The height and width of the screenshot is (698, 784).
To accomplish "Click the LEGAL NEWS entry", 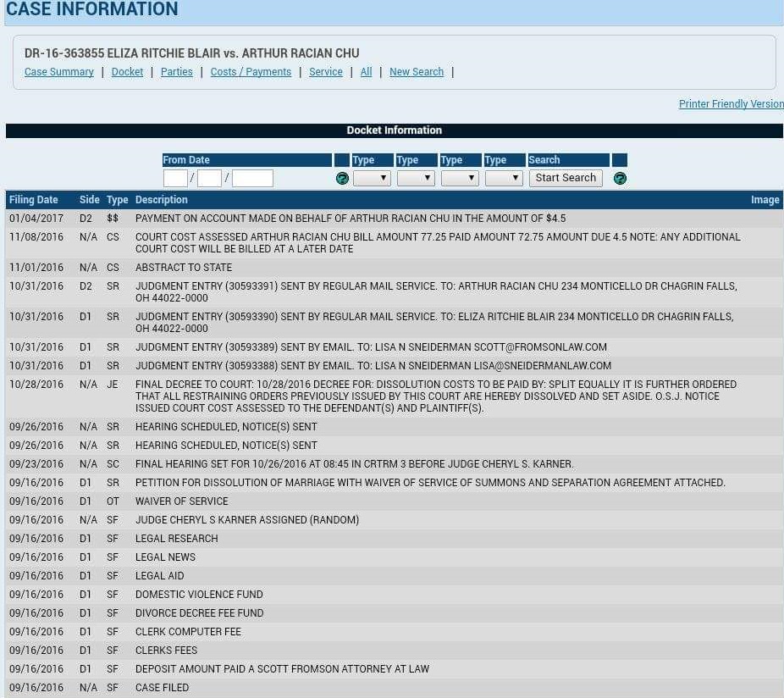I will click(x=165, y=557).
